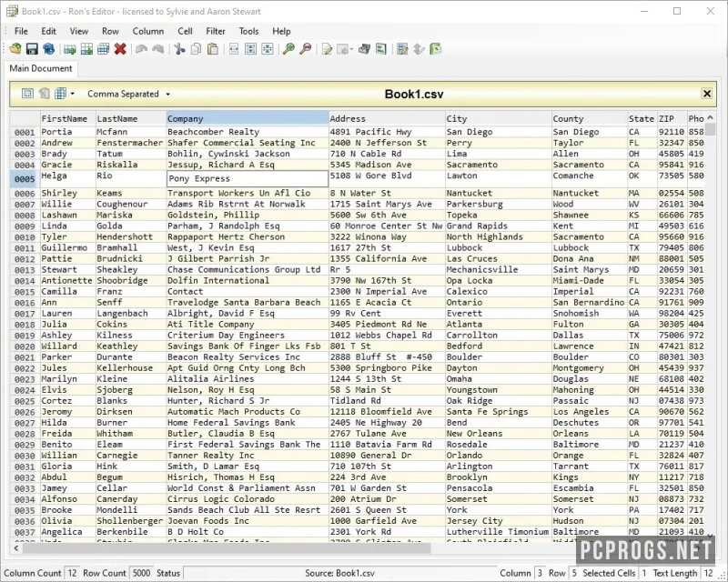728x582 pixels.
Task: Cut selection with the scissors icon
Action: tap(179, 49)
